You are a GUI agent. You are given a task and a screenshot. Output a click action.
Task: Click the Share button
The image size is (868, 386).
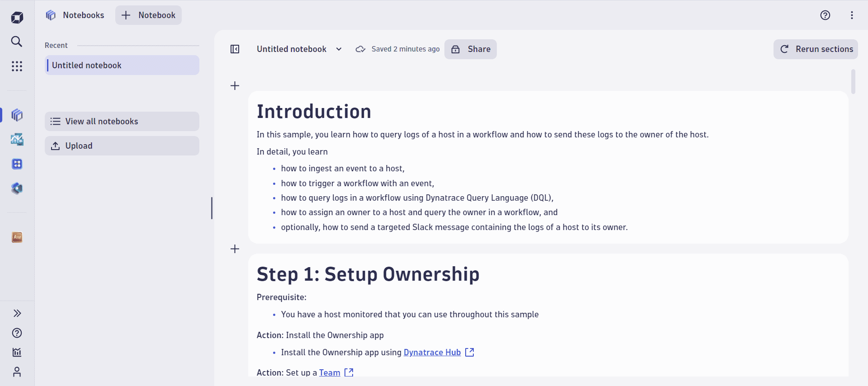coord(470,49)
